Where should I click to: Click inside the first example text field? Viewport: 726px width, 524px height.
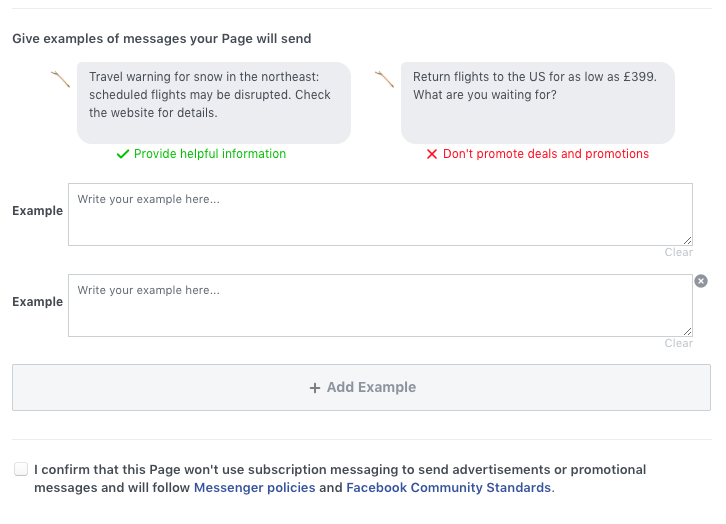point(380,214)
